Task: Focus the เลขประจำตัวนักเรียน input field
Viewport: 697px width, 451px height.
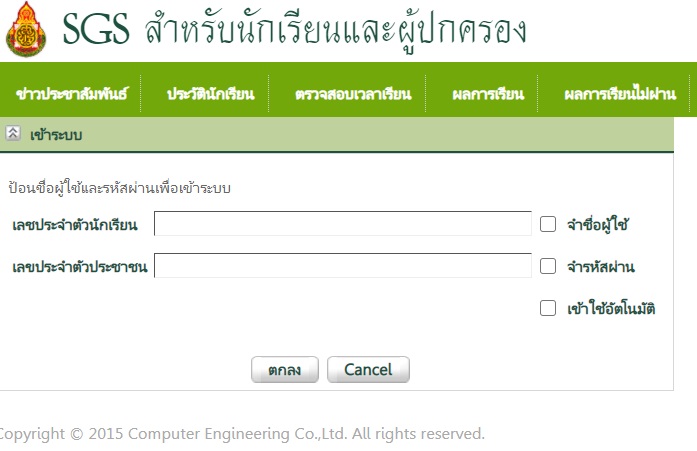Action: pyautogui.click(x=343, y=224)
